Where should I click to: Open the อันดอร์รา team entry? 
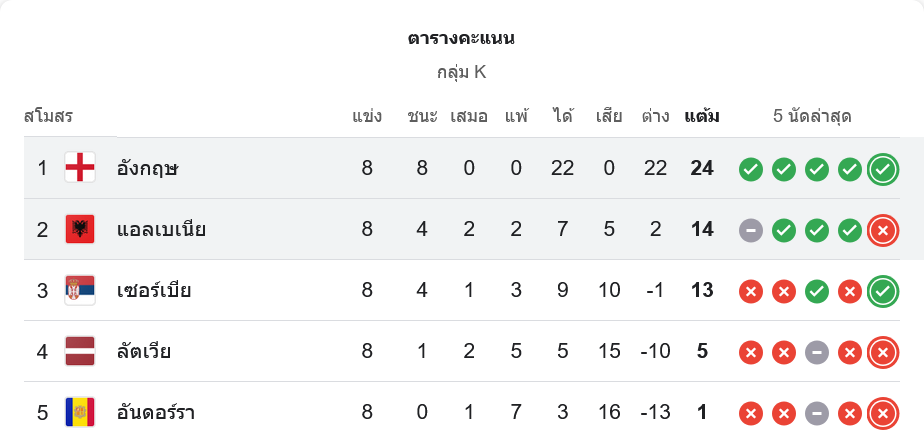point(158,413)
